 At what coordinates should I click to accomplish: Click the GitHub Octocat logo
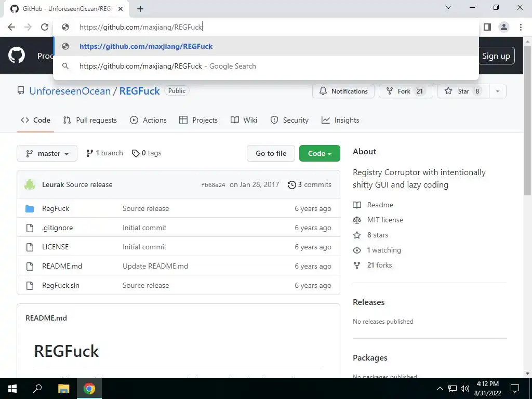17,55
